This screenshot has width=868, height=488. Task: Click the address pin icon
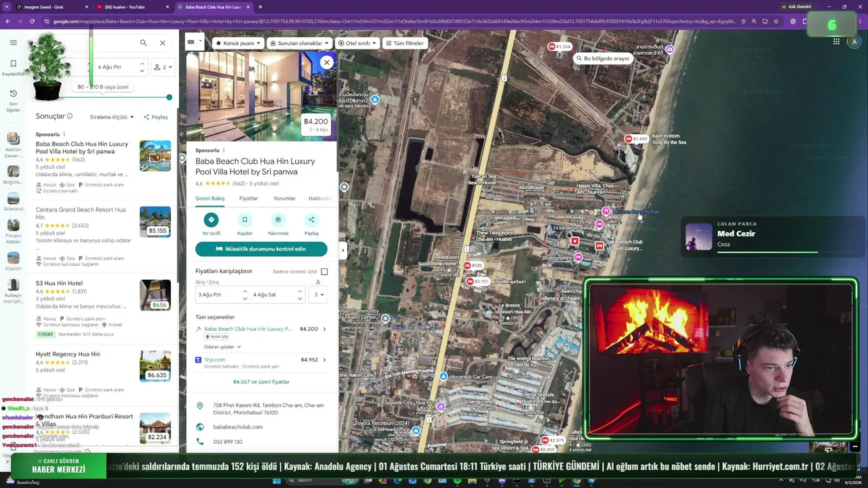(x=200, y=406)
